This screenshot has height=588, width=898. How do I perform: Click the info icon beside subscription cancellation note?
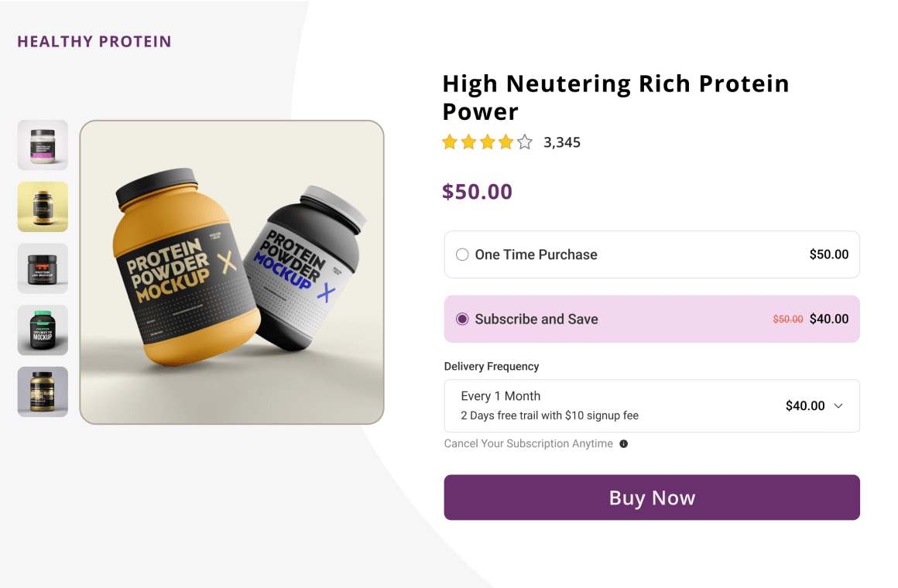[624, 443]
